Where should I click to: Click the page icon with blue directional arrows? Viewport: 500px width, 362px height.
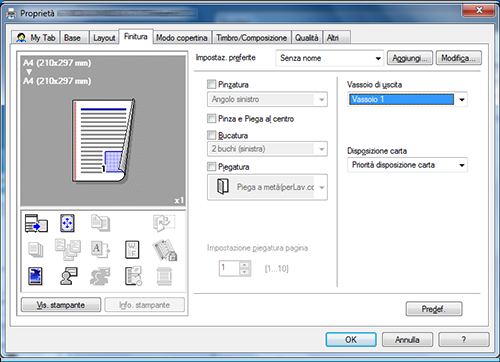67,223
